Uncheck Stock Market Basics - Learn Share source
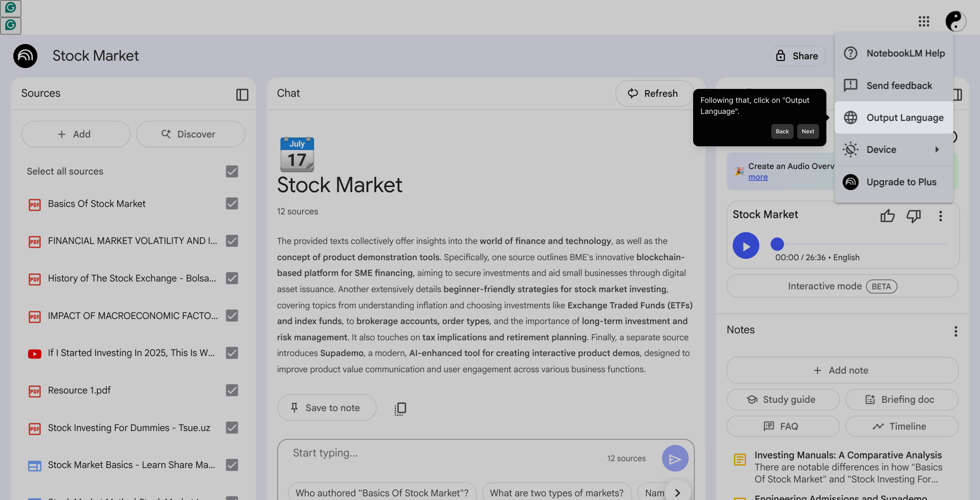This screenshot has width=980, height=500. 232,465
